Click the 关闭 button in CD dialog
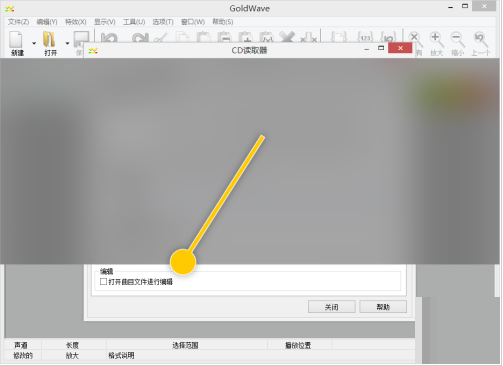 [x=332, y=307]
